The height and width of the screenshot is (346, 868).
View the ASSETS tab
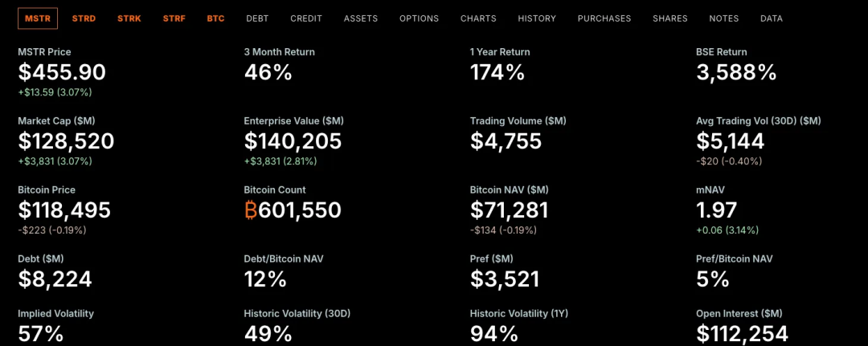[358, 18]
